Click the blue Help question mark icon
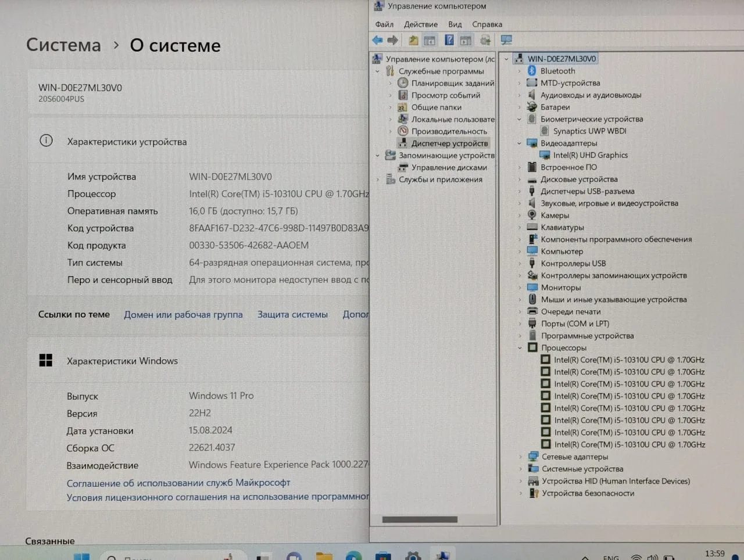Screen dimensions: 744x560 (x=449, y=40)
